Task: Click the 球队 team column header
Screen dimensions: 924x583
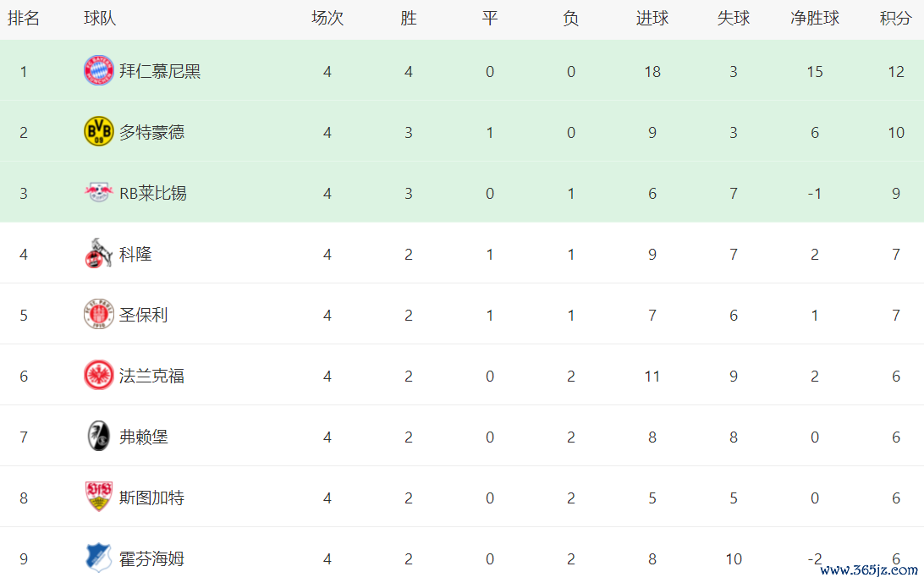Action: click(100, 19)
